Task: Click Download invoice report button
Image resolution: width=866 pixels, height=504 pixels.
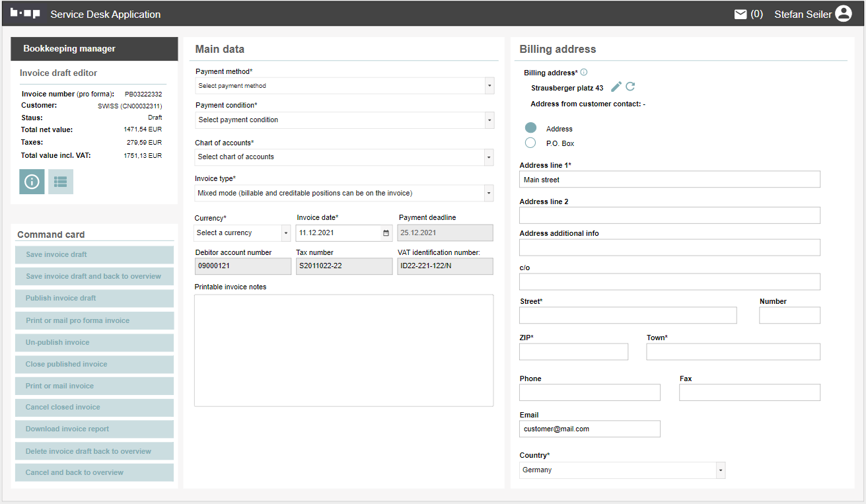Action: click(94, 429)
